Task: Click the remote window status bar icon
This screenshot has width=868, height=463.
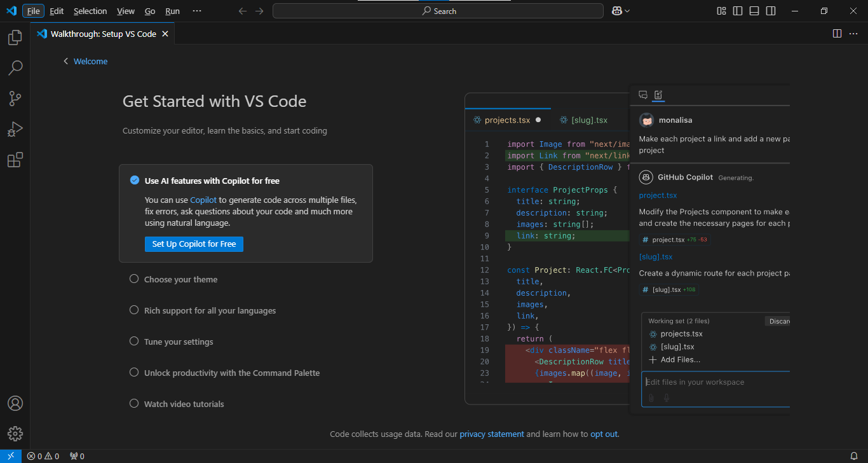Action: 11,456
